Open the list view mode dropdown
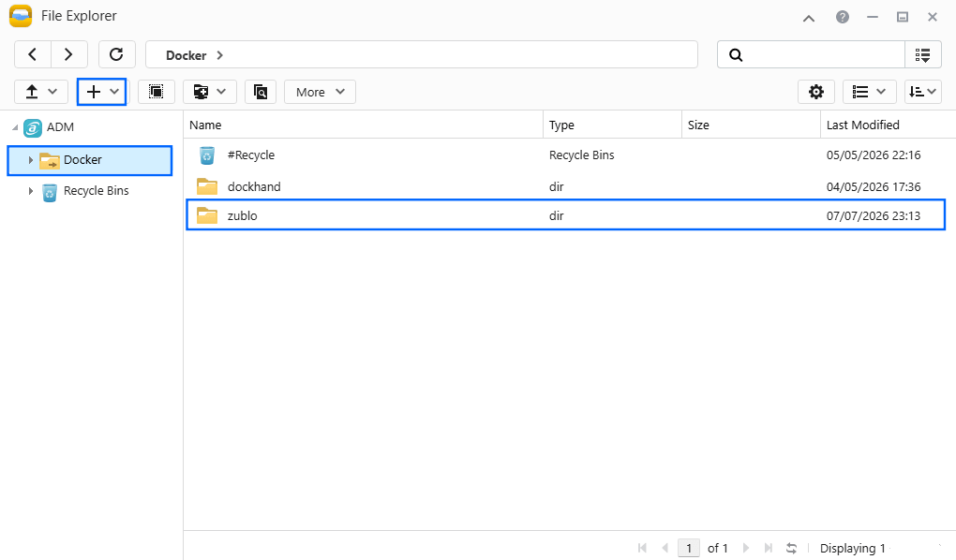Screen dimensions: 956x560 869,92
